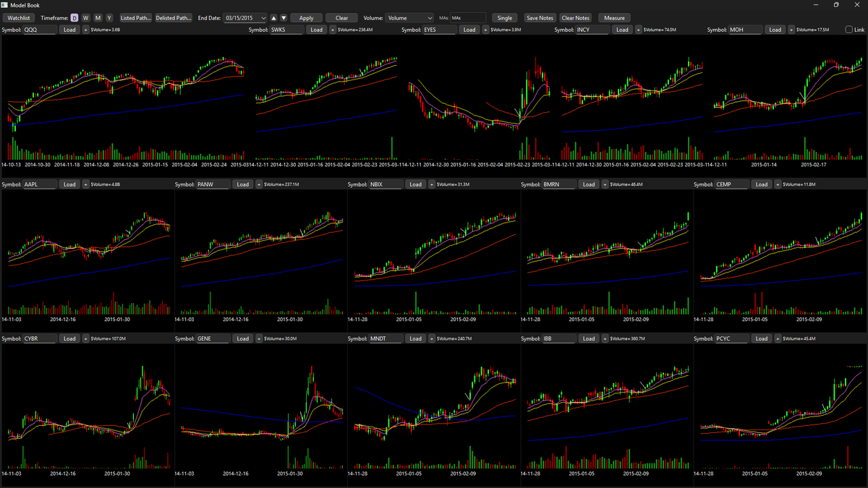Screen dimensions: 868x488
Task: Click the plus button next to AAPL Load
Action: [x=86, y=184]
